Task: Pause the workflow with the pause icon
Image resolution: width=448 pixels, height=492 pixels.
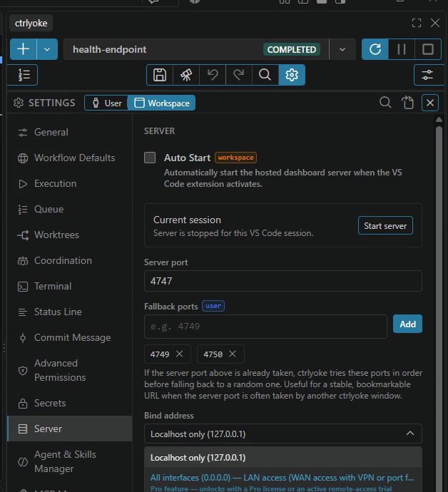Action: [402, 49]
